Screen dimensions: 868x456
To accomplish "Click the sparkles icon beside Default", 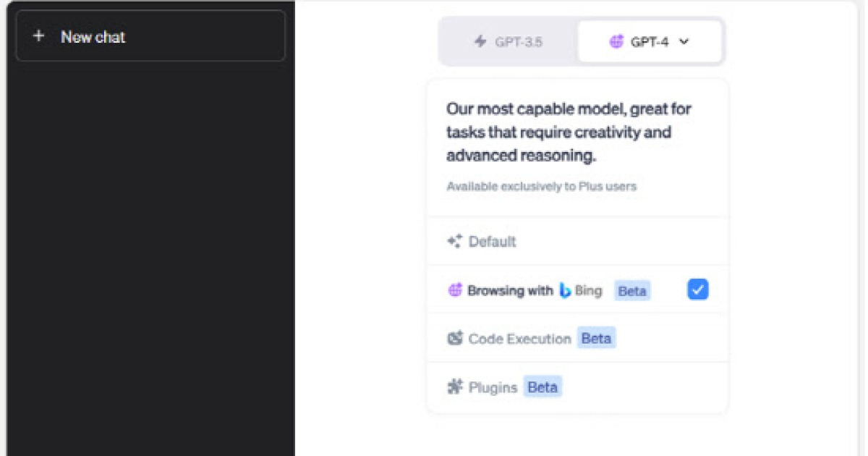I will click(x=454, y=242).
